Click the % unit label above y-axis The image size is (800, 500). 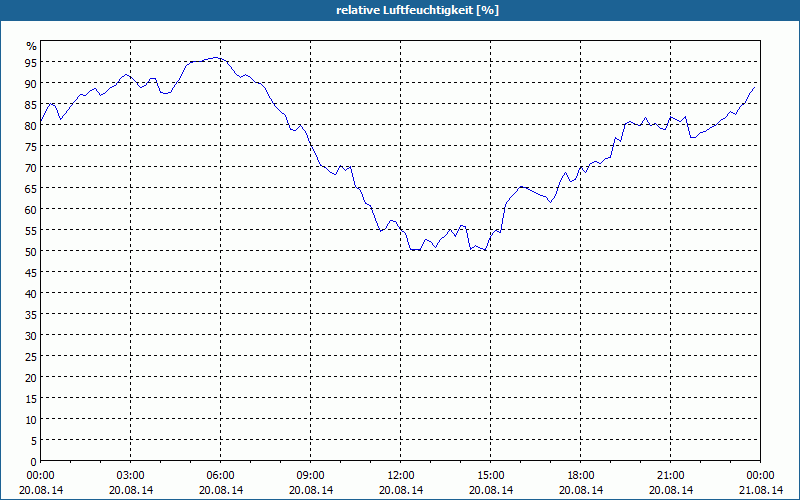coord(32,46)
